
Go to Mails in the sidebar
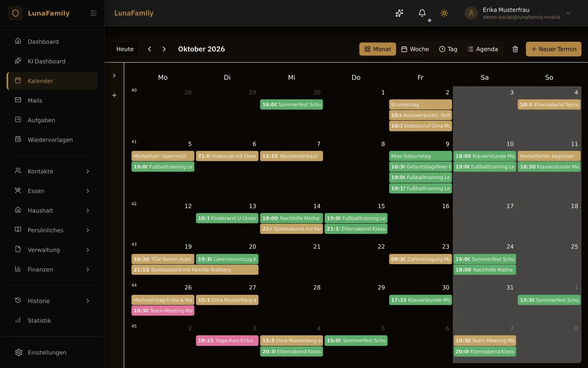52,100
